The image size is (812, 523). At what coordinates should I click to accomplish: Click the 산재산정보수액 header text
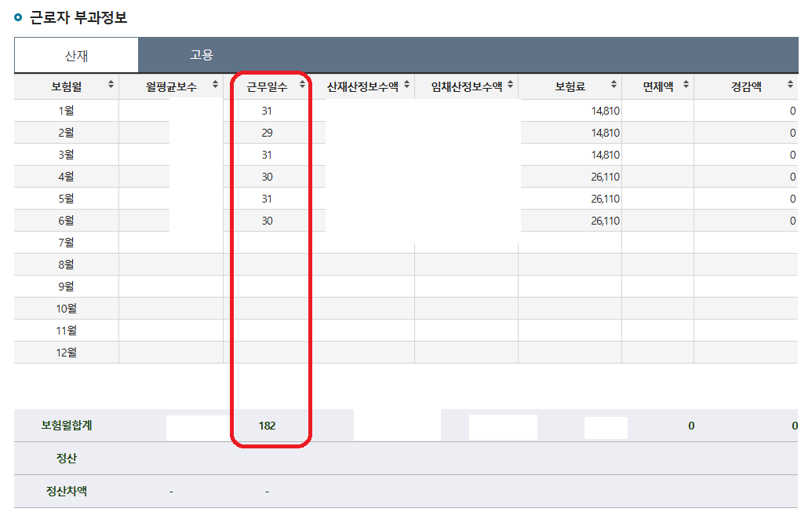(362, 86)
